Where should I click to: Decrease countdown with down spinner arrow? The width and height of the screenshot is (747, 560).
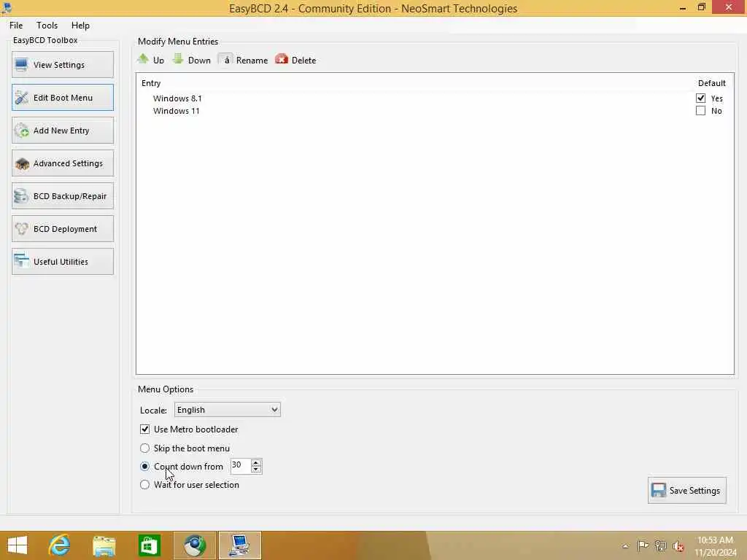coord(256,470)
